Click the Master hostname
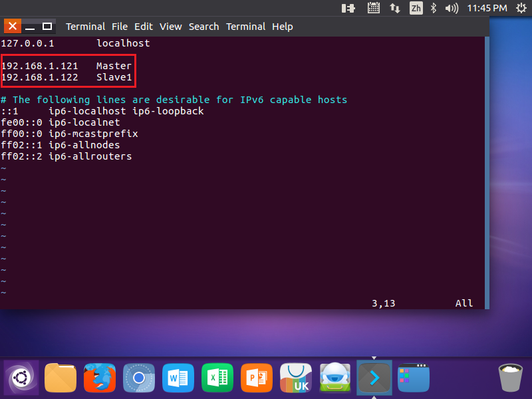The width and height of the screenshot is (532, 399). pyautogui.click(x=114, y=66)
